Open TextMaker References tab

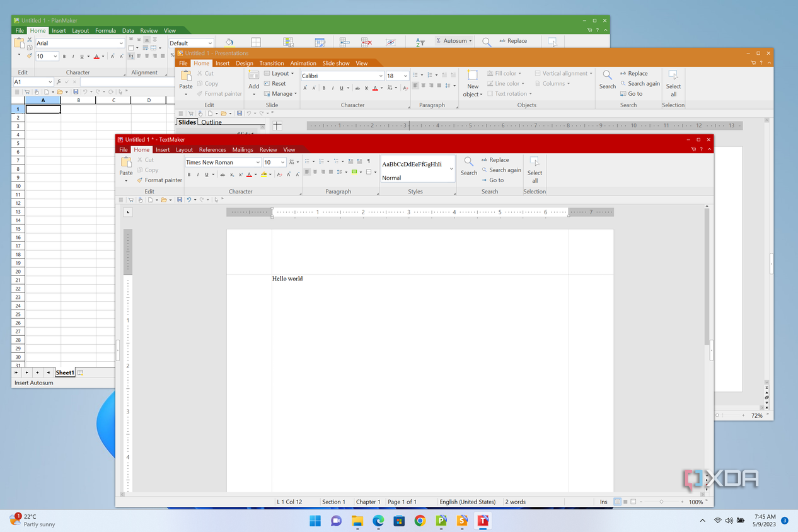pos(212,150)
